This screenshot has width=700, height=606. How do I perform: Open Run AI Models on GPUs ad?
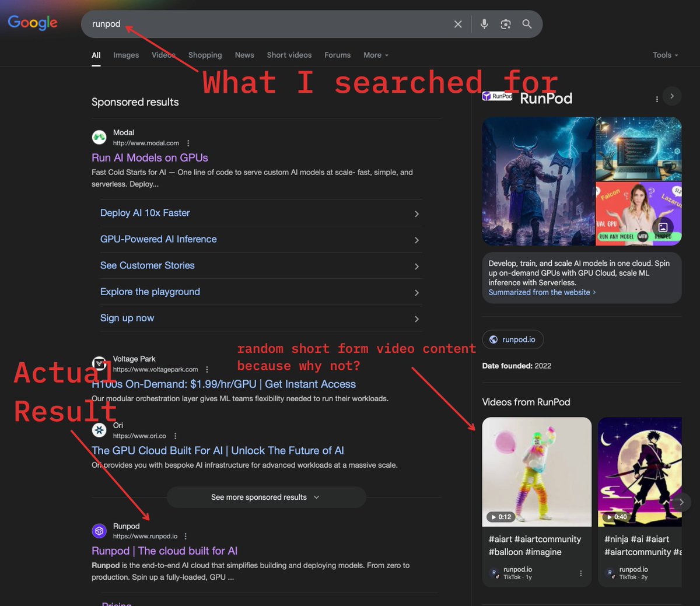pos(150,157)
